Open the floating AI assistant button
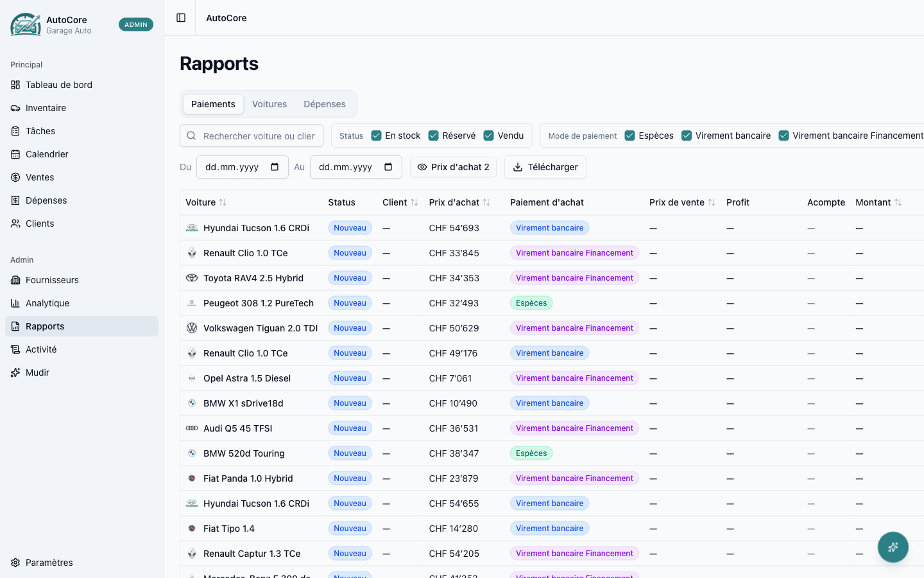This screenshot has width=924, height=578. (893, 547)
